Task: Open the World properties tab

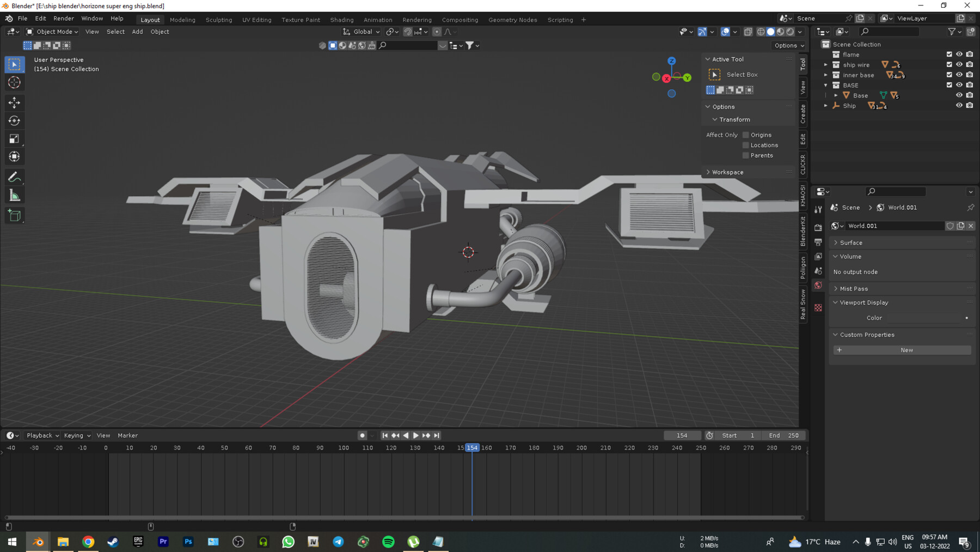Action: (x=818, y=285)
